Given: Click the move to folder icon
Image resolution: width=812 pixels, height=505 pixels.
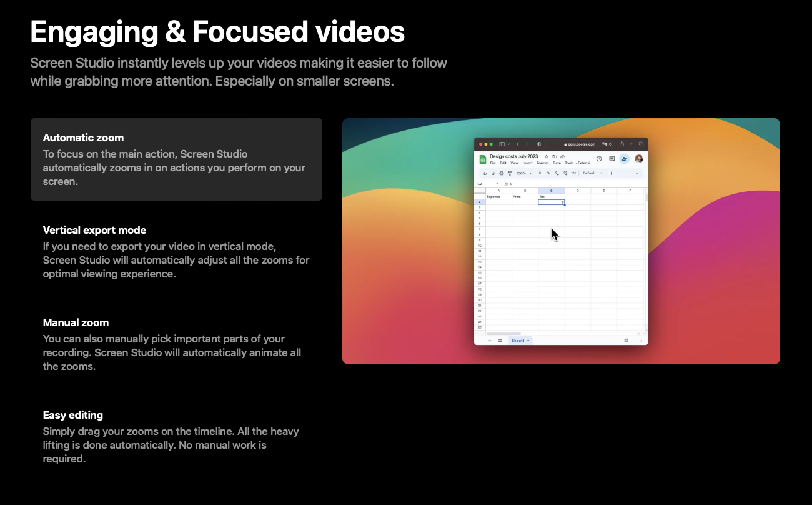Looking at the screenshot, I should (x=555, y=156).
